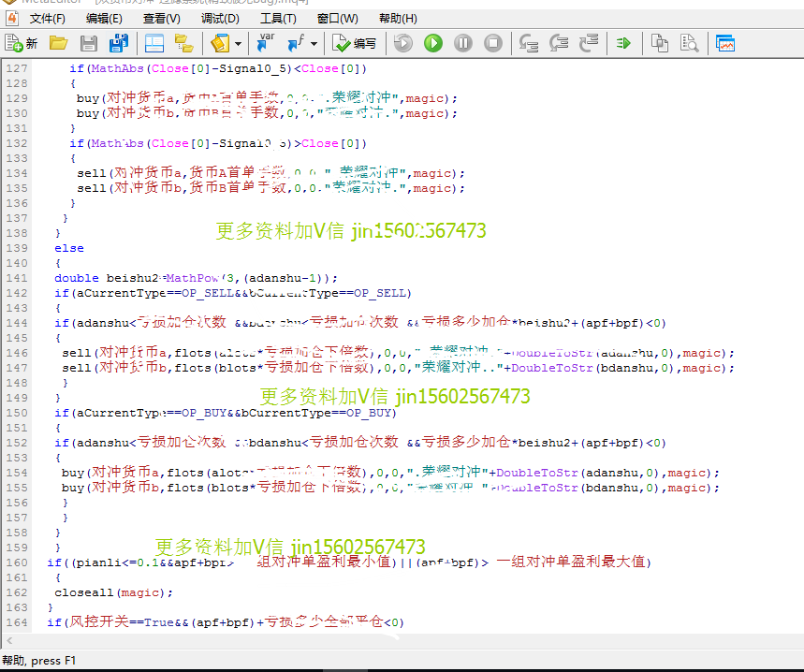Click the function 'f' list icon
The width and height of the screenshot is (804, 672).
click(296, 44)
